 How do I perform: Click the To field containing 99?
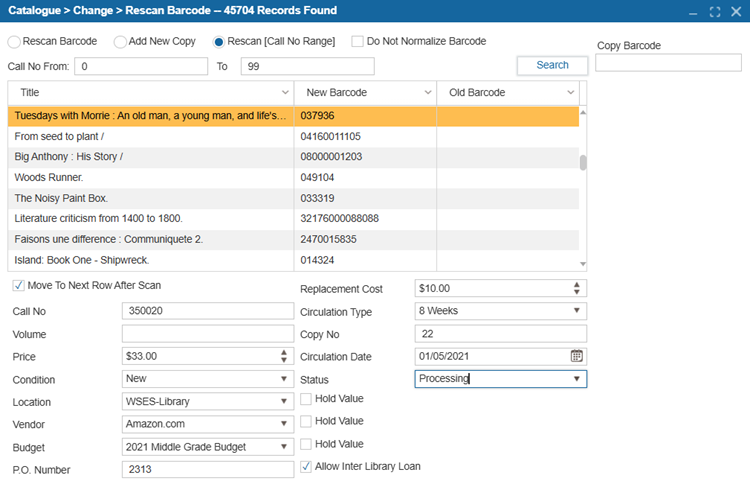click(x=308, y=66)
